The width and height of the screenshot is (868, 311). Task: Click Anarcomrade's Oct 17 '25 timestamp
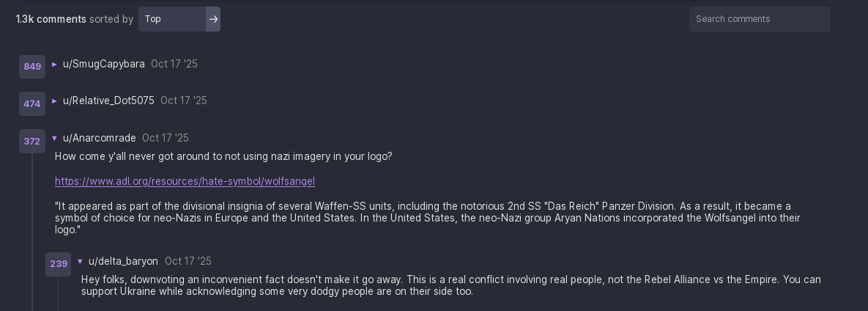coord(166,139)
